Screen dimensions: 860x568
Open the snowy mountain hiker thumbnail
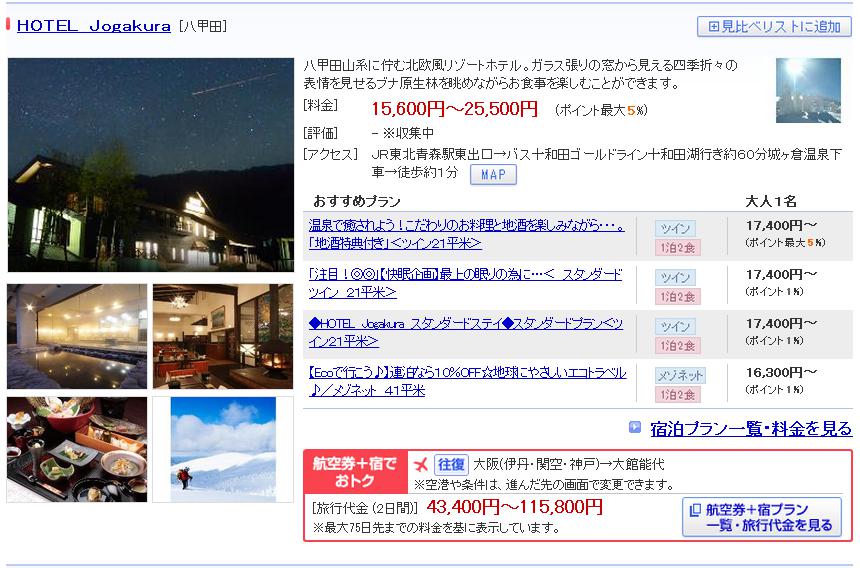pyautogui.click(x=223, y=450)
